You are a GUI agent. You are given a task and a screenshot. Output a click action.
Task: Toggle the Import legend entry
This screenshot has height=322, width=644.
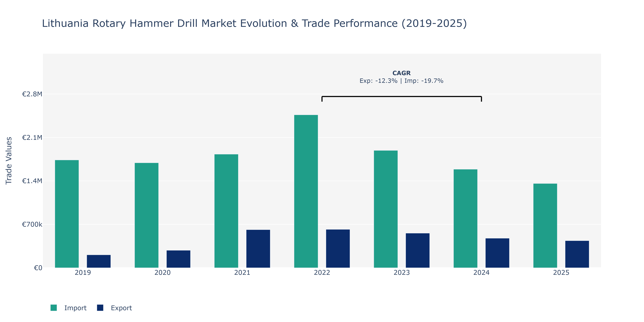coord(69,308)
